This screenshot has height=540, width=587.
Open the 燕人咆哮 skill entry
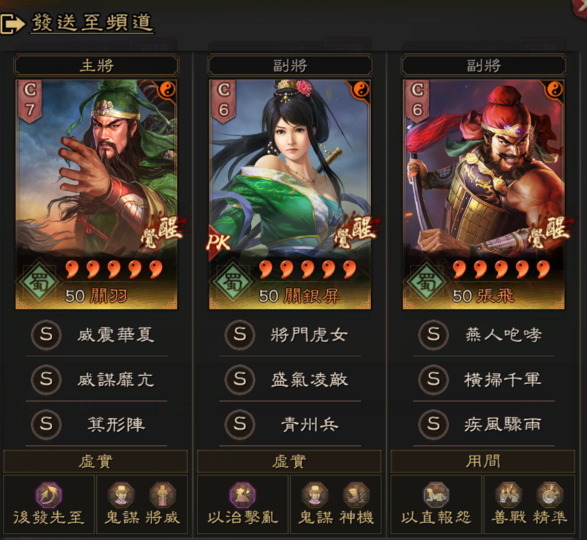484,334
